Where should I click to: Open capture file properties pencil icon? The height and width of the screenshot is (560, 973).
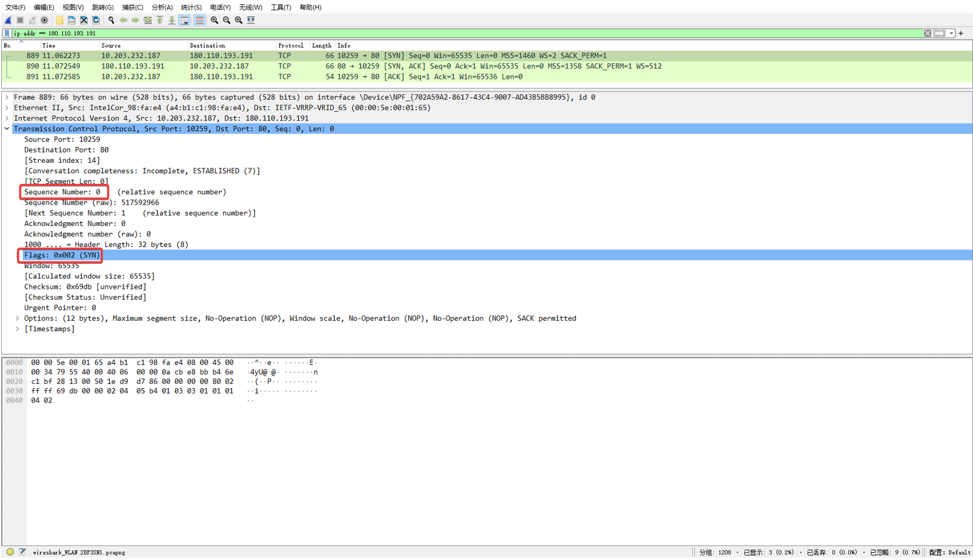coord(22,552)
